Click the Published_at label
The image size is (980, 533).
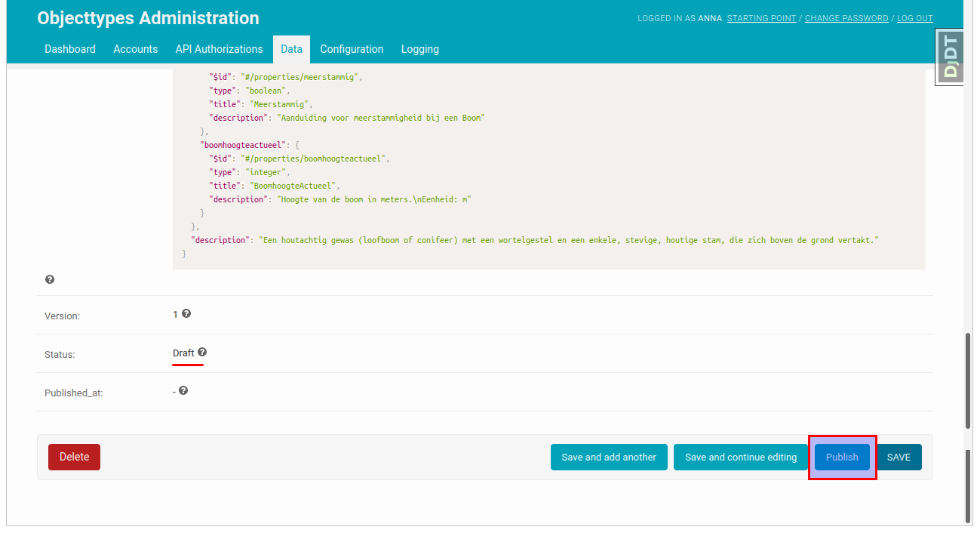(74, 393)
